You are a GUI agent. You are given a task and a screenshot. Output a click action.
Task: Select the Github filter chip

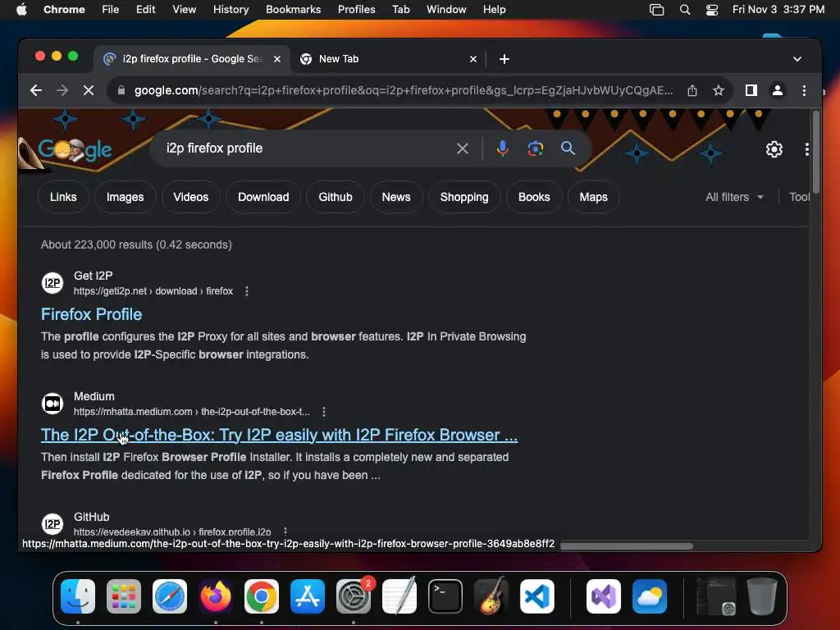point(336,197)
